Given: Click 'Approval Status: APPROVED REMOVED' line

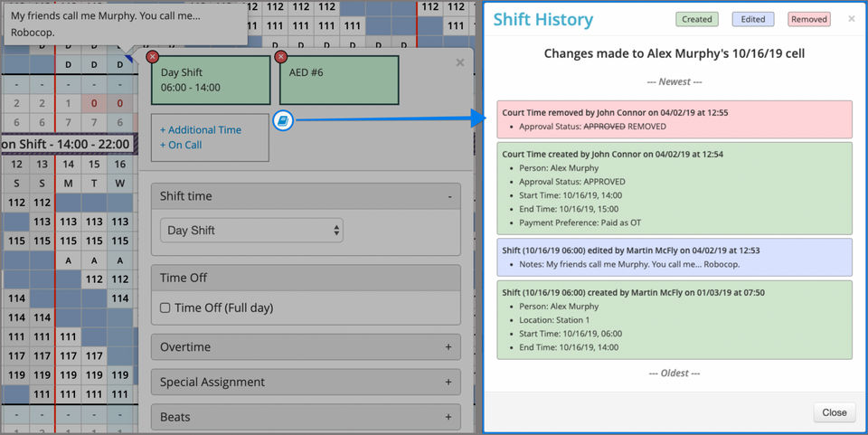Looking at the screenshot, I should click(592, 127).
